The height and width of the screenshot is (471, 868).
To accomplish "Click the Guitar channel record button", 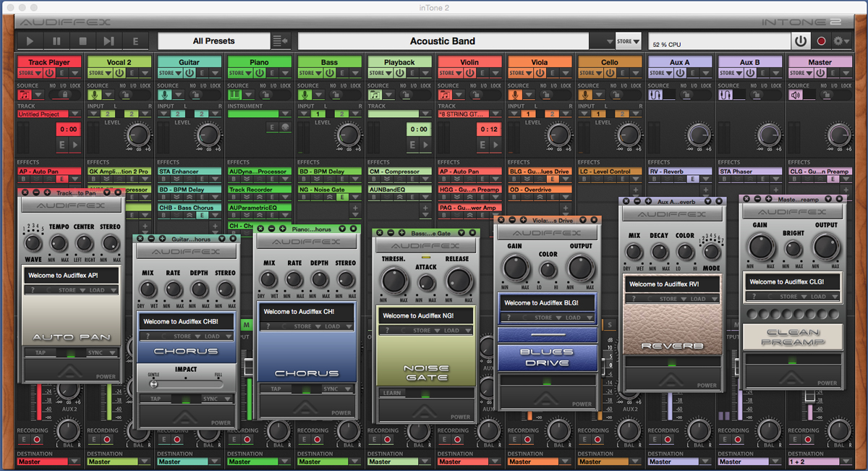I will click(177, 439).
